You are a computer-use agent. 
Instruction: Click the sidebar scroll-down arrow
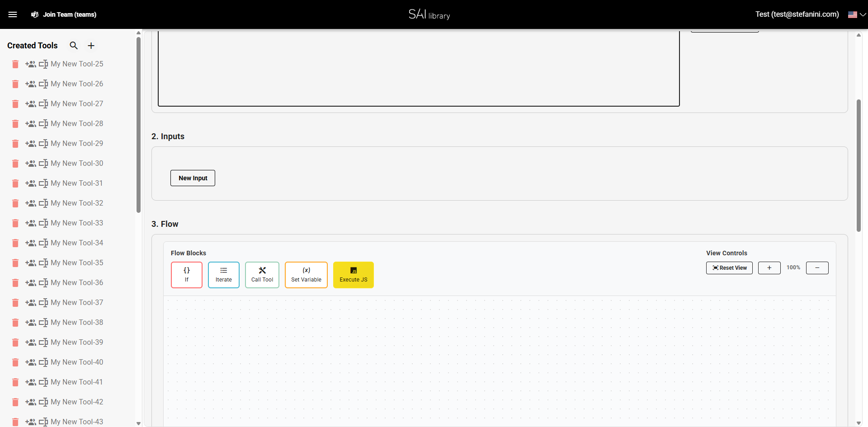tap(139, 423)
